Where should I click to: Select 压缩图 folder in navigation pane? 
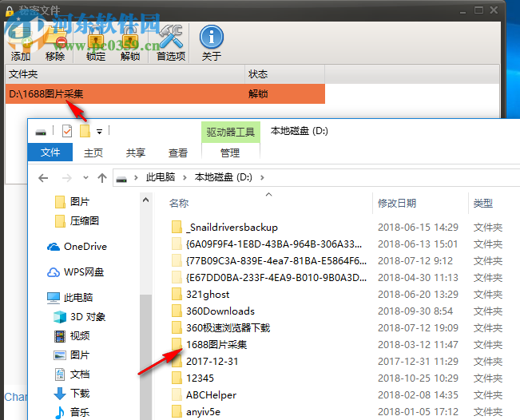77,220
